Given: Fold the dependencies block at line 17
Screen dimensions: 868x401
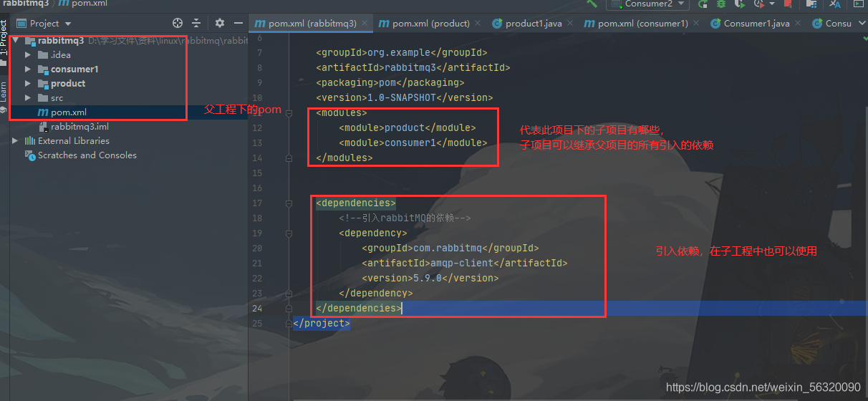Looking at the screenshot, I should click(289, 203).
